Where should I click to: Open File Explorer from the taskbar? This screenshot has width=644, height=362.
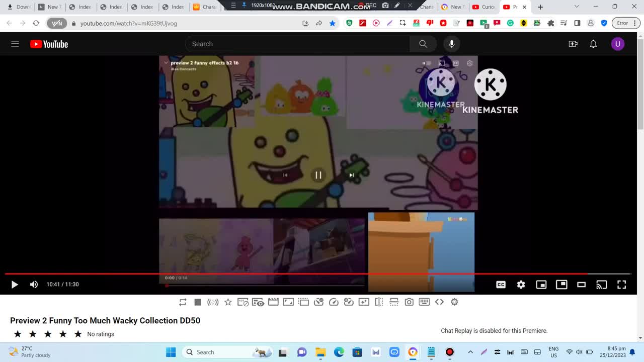[x=320, y=352]
